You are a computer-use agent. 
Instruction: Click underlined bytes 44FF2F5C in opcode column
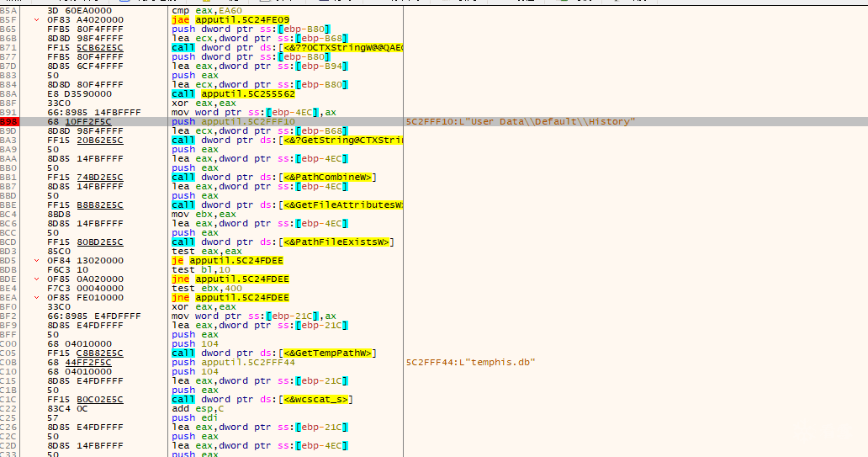coord(93,363)
